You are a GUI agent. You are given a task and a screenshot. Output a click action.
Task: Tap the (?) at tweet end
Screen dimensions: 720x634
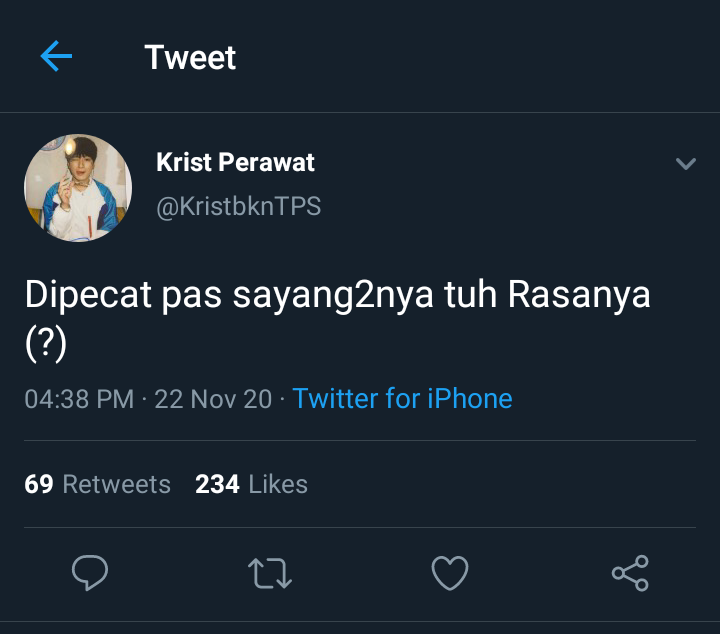coord(46,344)
